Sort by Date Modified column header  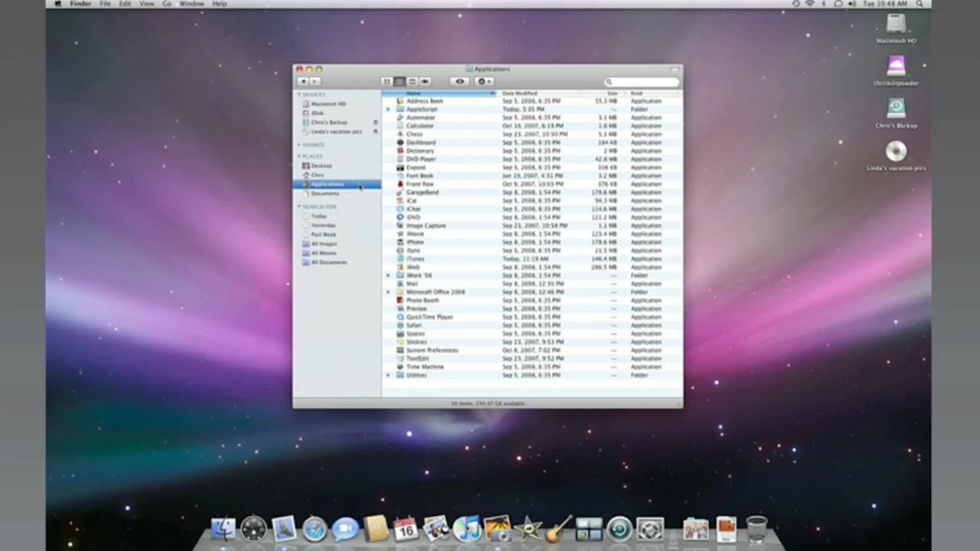(539, 93)
